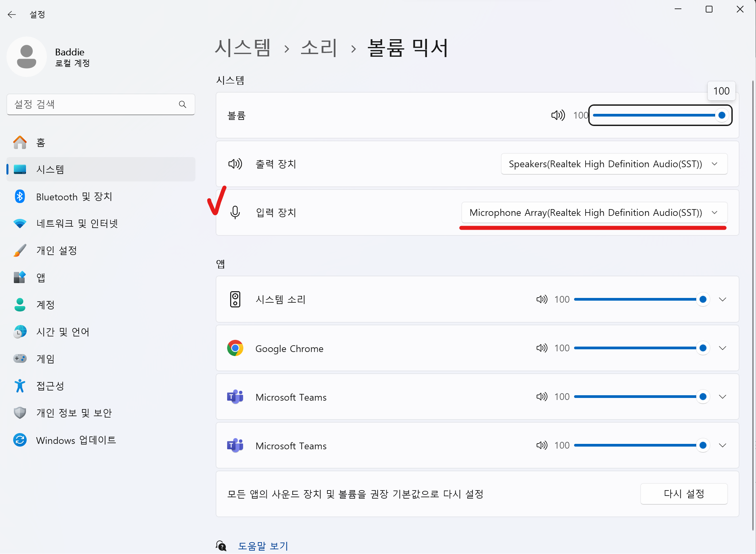The image size is (756, 554).
Task: Mute Google Chrome's volume speaker icon
Action: (x=542, y=348)
